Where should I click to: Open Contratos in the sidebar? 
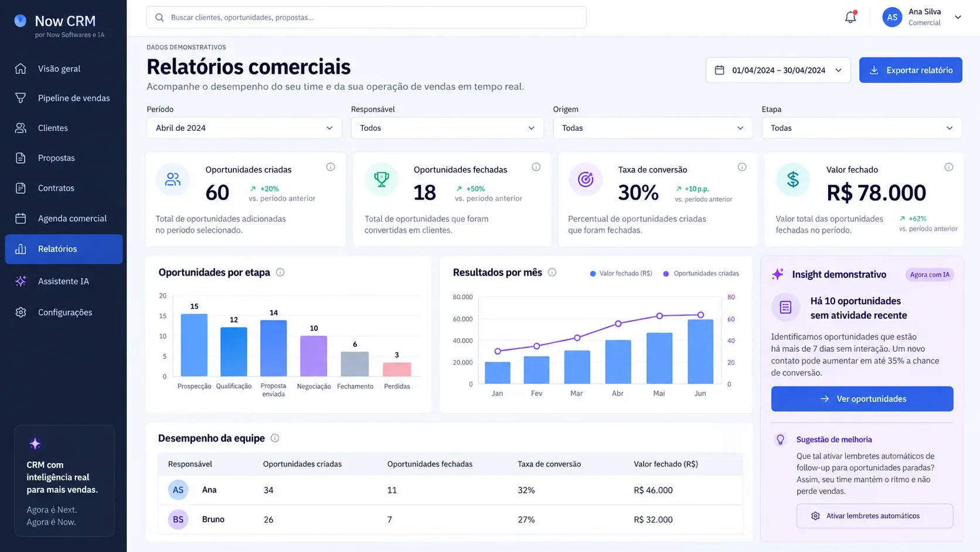tap(64, 188)
